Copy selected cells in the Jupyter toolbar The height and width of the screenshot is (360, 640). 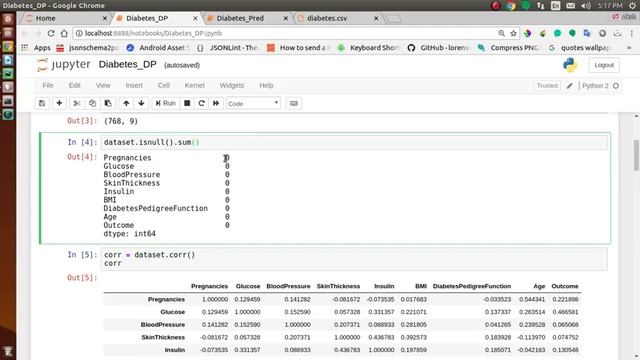click(x=92, y=103)
